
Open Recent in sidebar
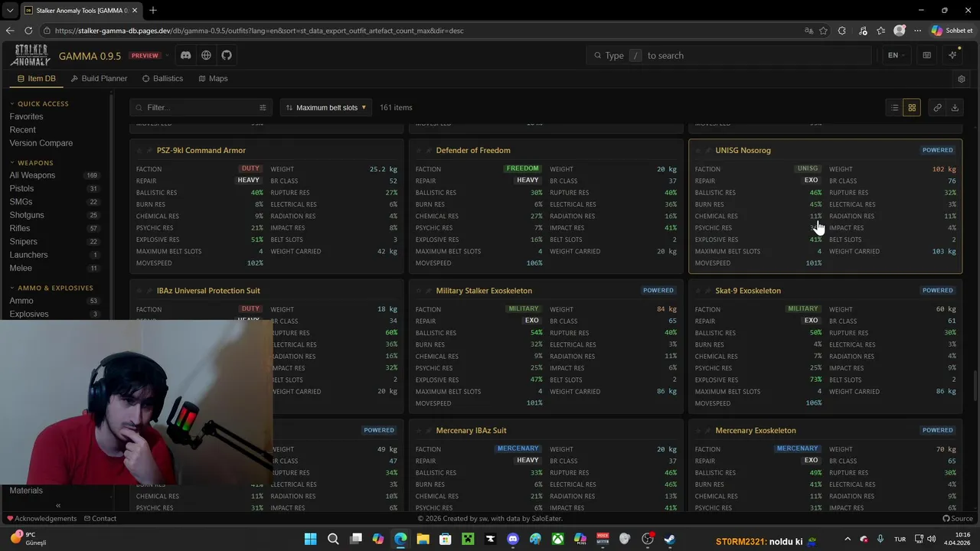tap(23, 130)
